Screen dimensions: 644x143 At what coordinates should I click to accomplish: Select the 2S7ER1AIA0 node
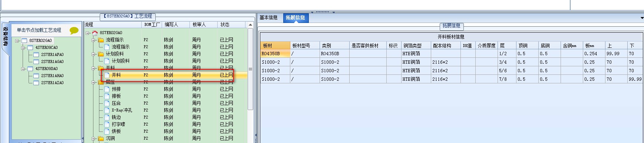pyautogui.click(x=52, y=83)
